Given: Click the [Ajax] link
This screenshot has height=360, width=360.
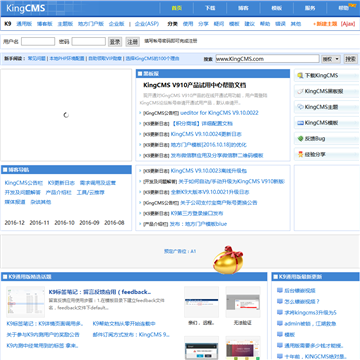Looking at the screenshot, I should [348, 24].
